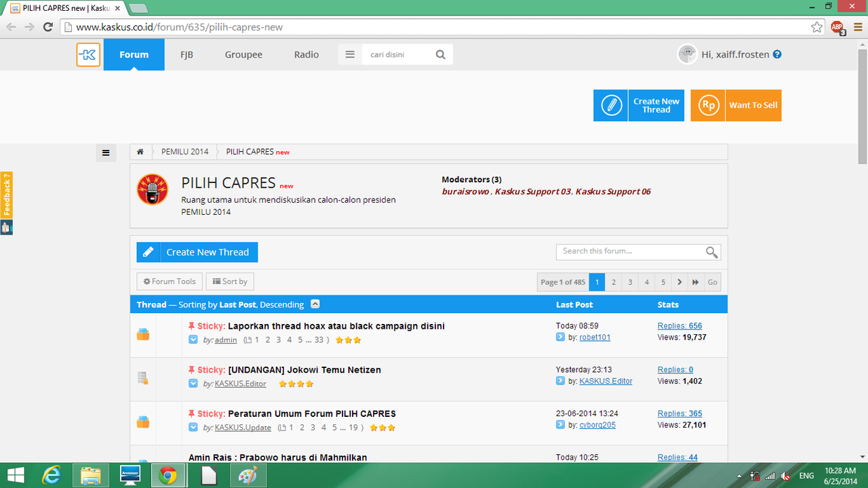Click the search magnifier in top navbar
Screen dimensions: 868x488
pyautogui.click(x=441, y=55)
